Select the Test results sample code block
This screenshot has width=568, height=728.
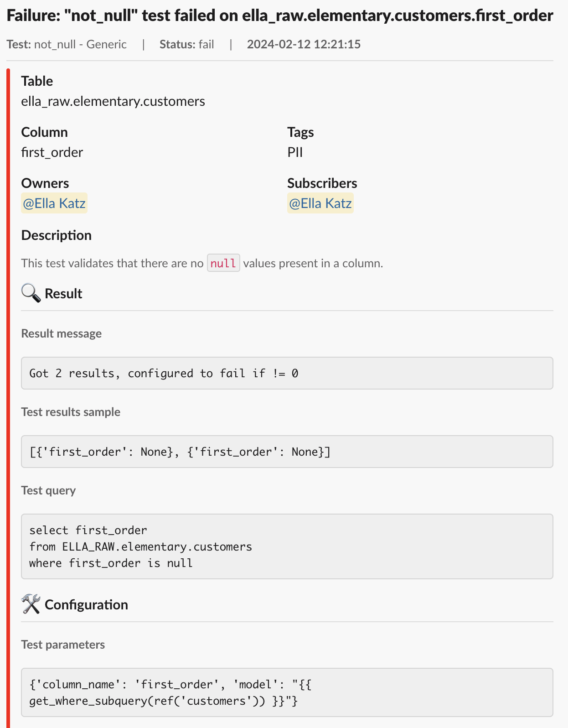(287, 452)
